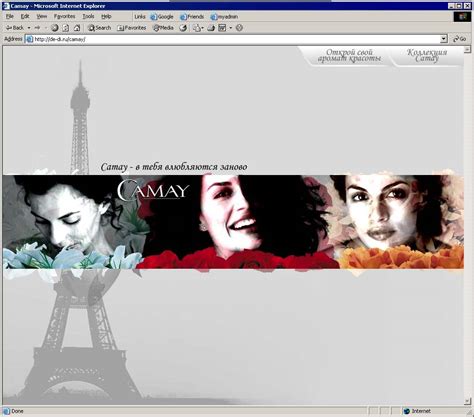
Task: Open the Back history dropdown arrow
Action: point(29,28)
